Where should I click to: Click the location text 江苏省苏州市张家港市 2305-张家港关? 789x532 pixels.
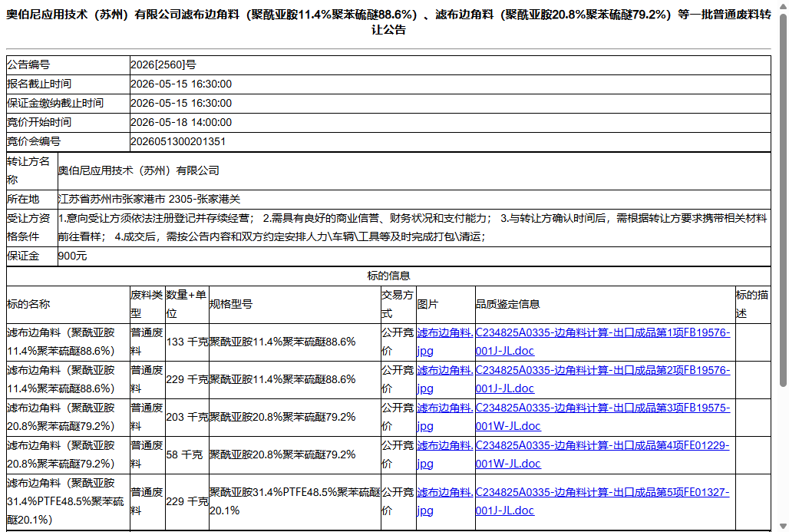(150, 200)
